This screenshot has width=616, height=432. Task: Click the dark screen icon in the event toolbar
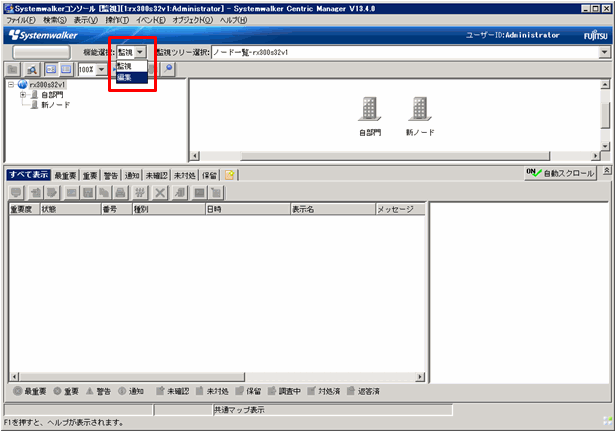click(200, 193)
